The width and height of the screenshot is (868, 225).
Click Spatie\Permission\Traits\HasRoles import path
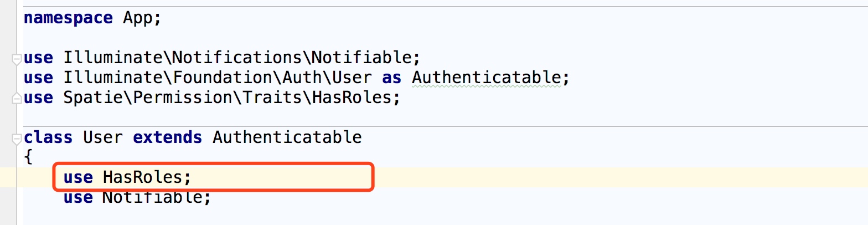coord(228,98)
